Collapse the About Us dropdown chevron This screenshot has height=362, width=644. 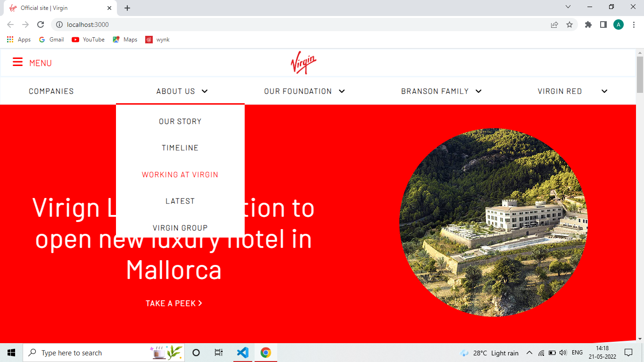click(204, 91)
